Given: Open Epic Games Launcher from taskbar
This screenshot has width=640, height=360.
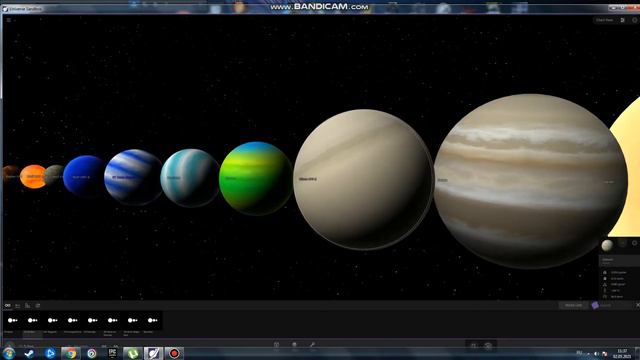Looking at the screenshot, I should click(112, 353).
